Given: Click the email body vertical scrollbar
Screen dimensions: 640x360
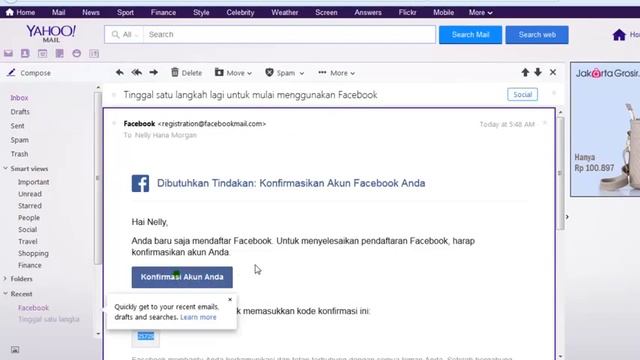Looking at the screenshot, I should tap(560, 173).
